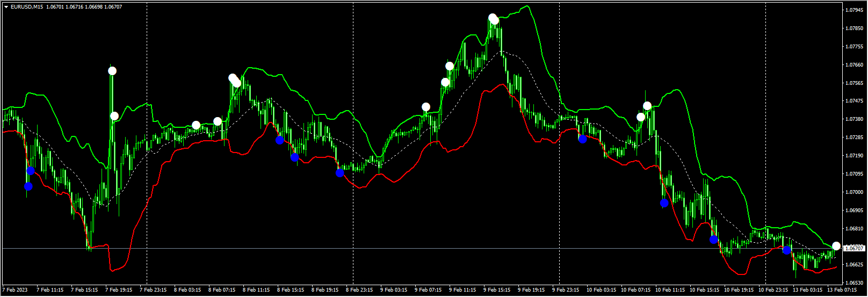The width and height of the screenshot is (868, 297).
Task: Select the current price tag 1.06707
Action: tap(853, 248)
